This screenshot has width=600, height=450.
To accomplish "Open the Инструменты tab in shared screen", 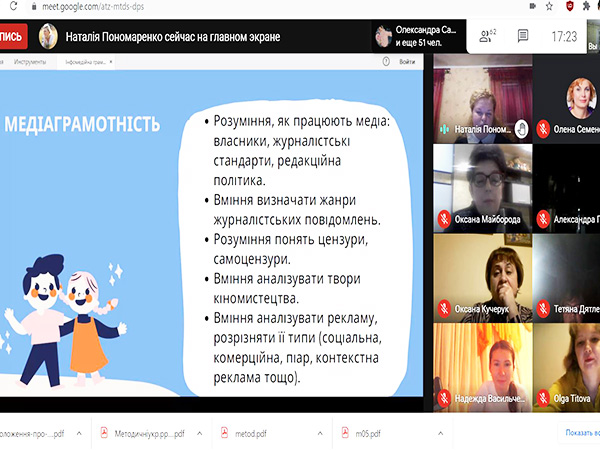I will (x=30, y=62).
